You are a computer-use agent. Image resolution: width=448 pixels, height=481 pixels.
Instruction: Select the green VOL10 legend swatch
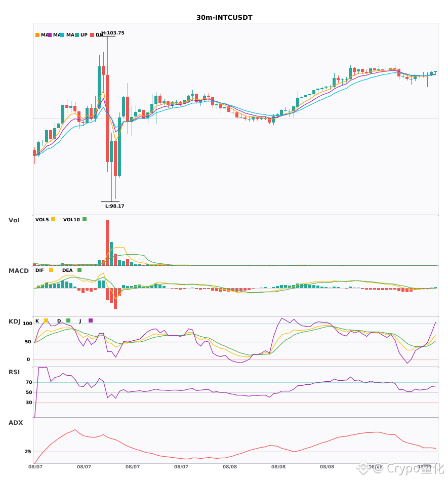(85, 219)
